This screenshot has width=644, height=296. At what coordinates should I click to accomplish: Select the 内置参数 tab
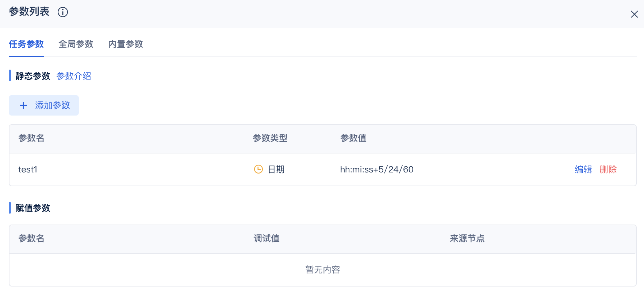(126, 44)
